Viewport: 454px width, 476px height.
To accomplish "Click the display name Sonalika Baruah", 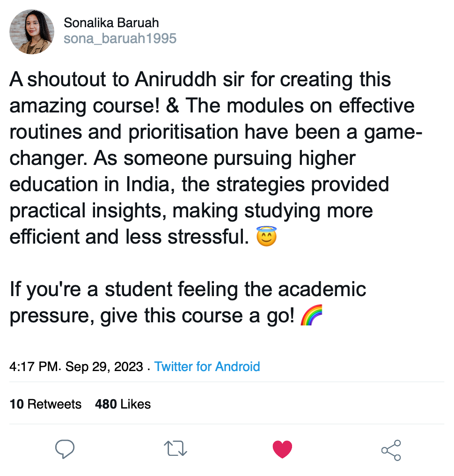I will [111, 22].
